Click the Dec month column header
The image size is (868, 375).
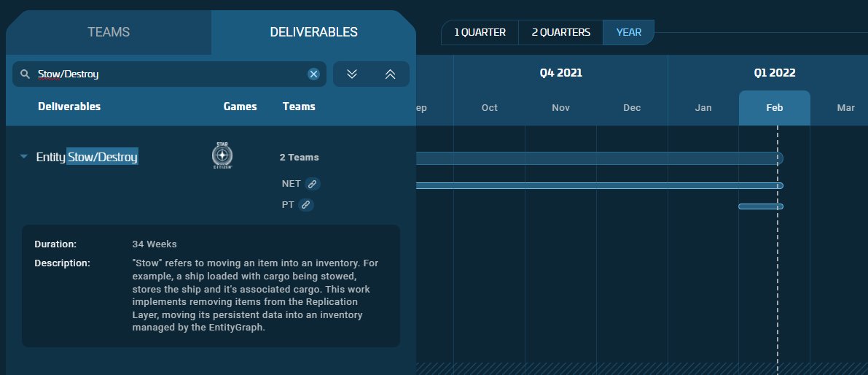(632, 108)
